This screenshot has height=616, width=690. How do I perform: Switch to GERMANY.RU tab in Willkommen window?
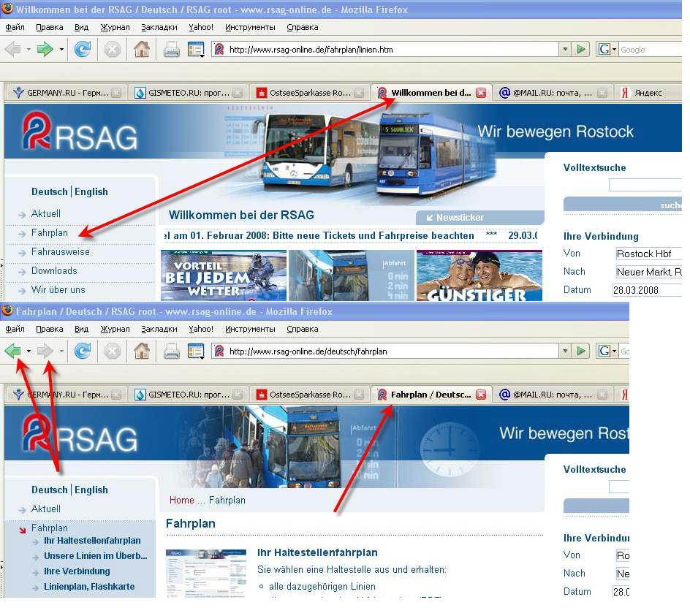pyautogui.click(x=67, y=93)
